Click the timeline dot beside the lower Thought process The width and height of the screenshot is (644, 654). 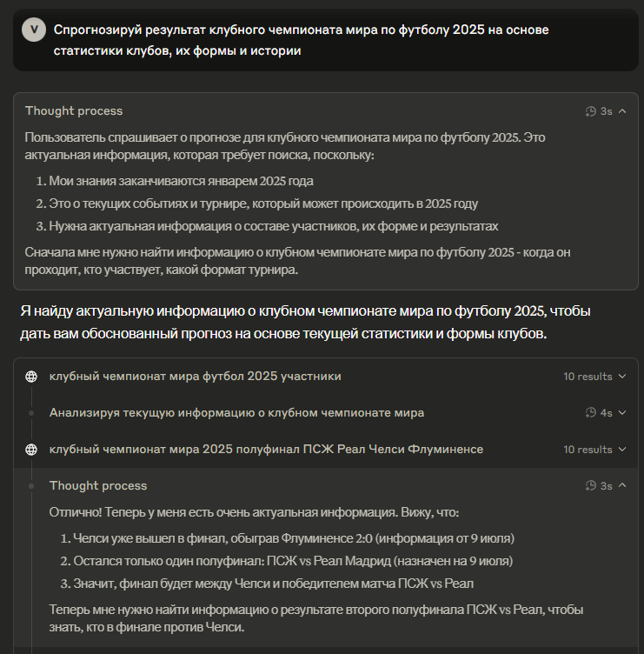coord(31,486)
